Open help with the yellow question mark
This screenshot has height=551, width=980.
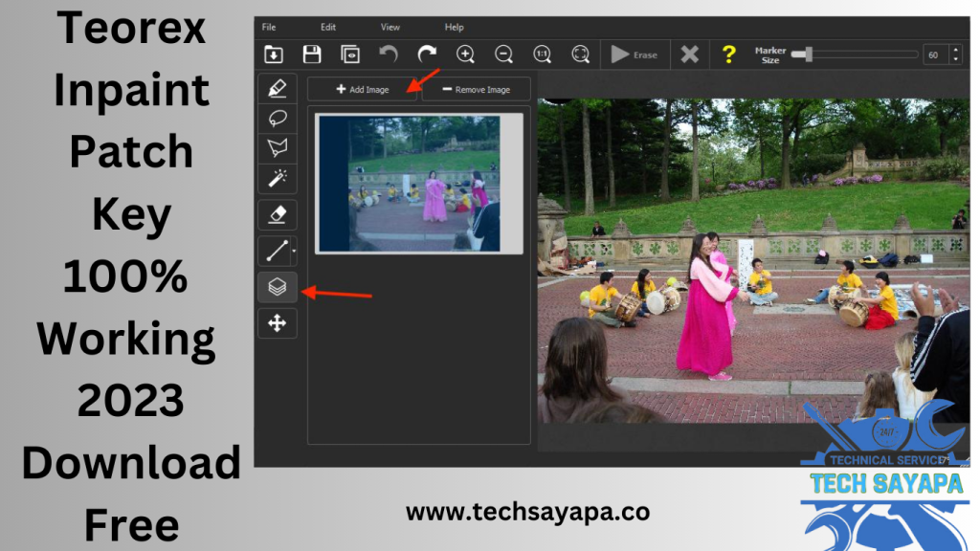tap(728, 55)
